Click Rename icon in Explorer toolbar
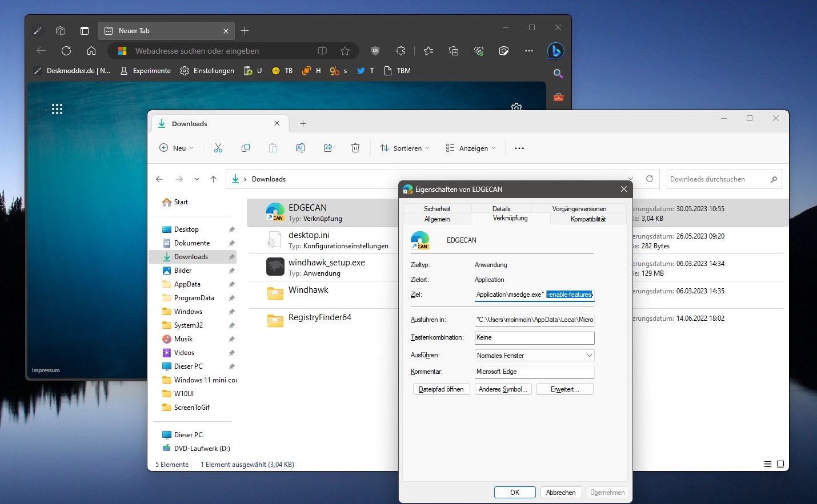The height and width of the screenshot is (504, 817). pos(301,148)
